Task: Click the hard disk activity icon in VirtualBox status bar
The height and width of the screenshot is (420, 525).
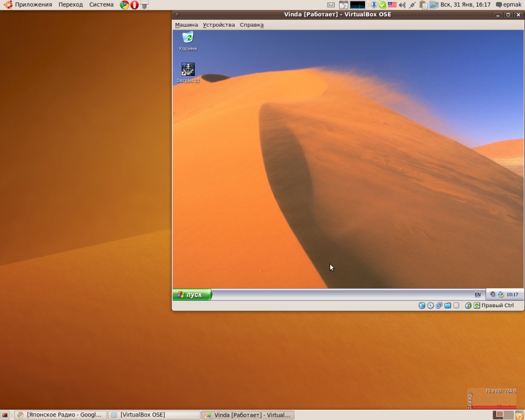Action: click(x=421, y=305)
